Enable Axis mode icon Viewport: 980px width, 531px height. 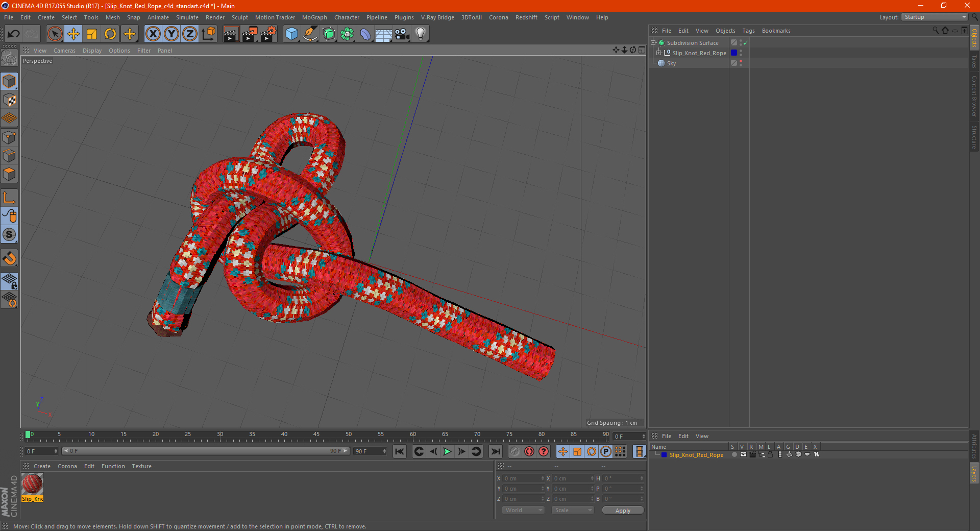10,198
